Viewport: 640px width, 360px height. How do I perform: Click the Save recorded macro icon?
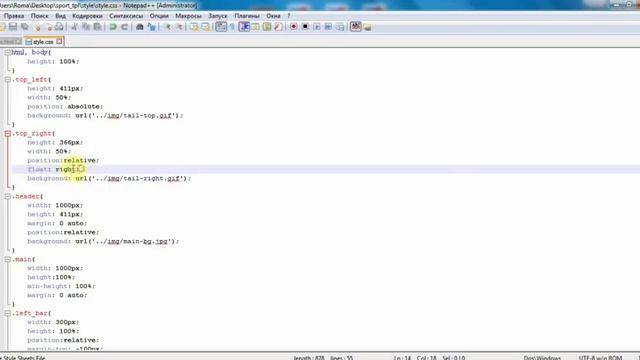[x=340, y=27]
